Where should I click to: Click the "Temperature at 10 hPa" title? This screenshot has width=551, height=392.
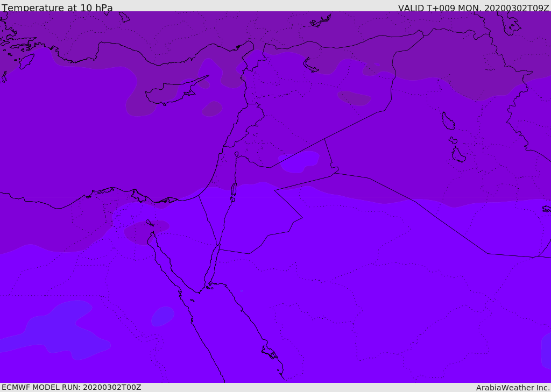pyautogui.click(x=57, y=8)
